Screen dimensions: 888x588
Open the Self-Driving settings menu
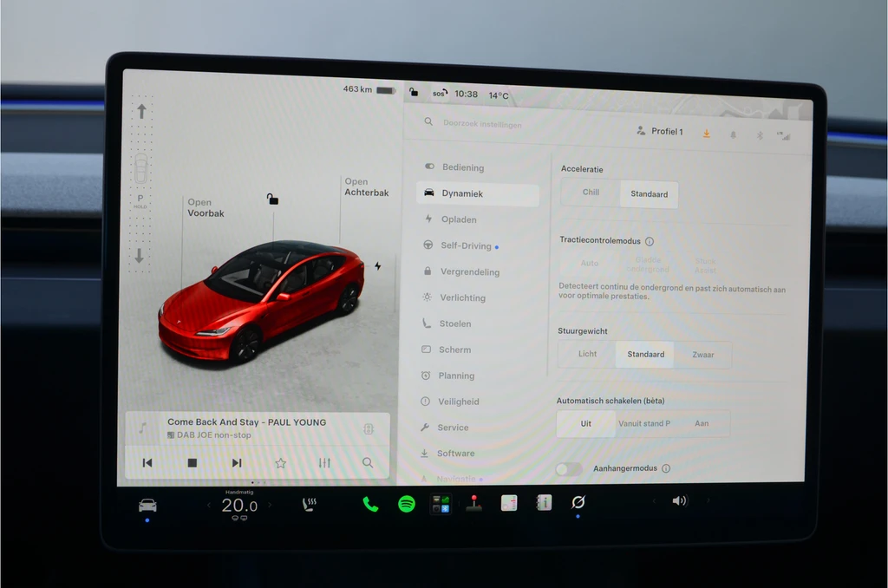(477, 245)
